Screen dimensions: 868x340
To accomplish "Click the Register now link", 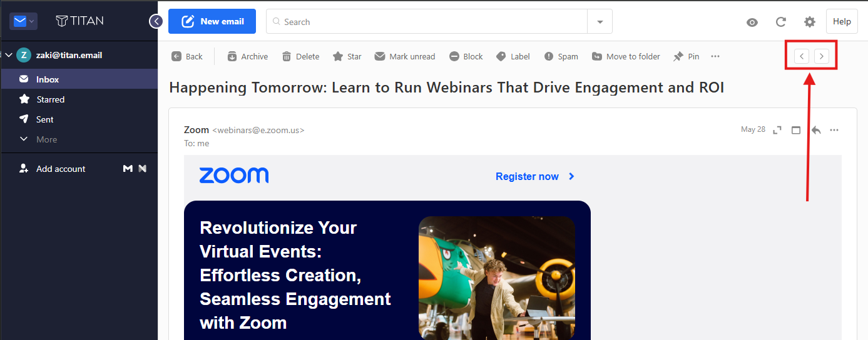I will pyautogui.click(x=535, y=176).
